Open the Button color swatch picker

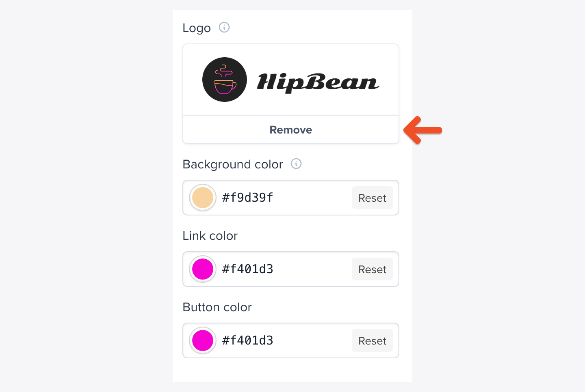coord(202,340)
